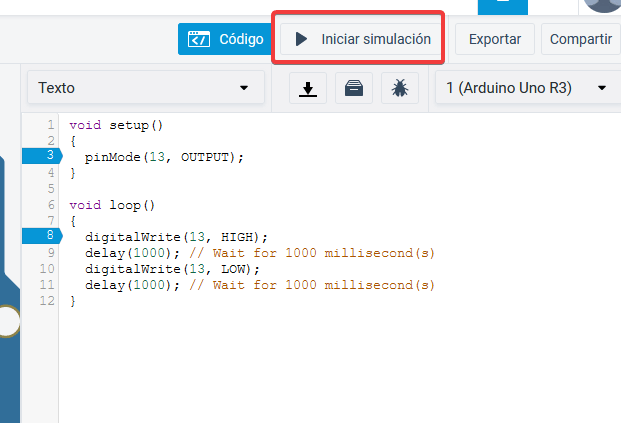Click on 'digitalWrite(13, HIGH);' line
This screenshot has height=423, width=621.
pyautogui.click(x=176, y=237)
